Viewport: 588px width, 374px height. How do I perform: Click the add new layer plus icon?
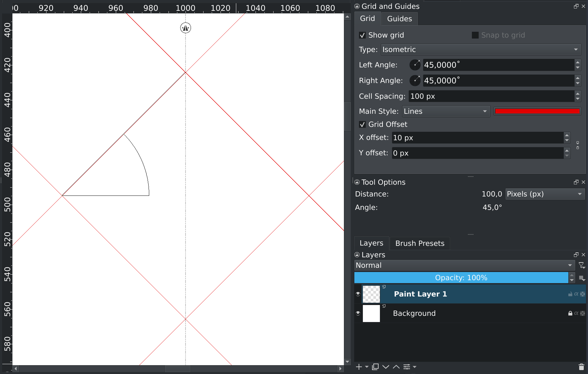coord(359,367)
